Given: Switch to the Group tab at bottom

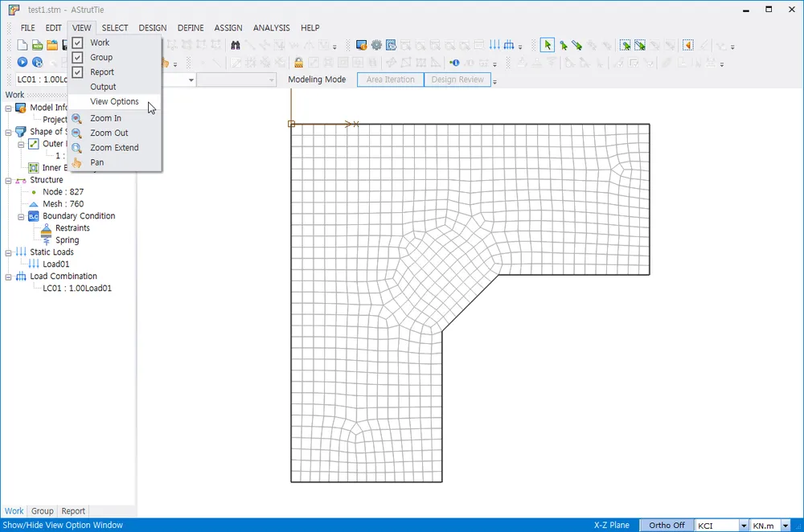Looking at the screenshot, I should click(42, 511).
